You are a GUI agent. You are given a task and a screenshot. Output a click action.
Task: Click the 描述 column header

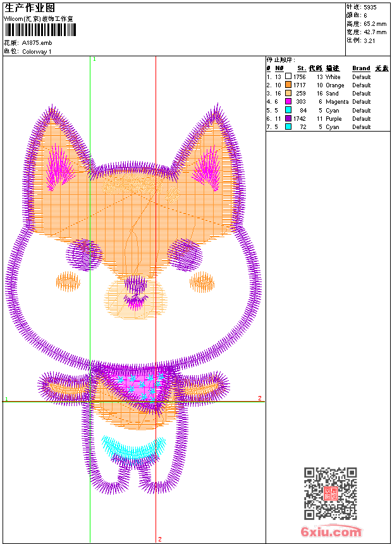[x=333, y=68]
